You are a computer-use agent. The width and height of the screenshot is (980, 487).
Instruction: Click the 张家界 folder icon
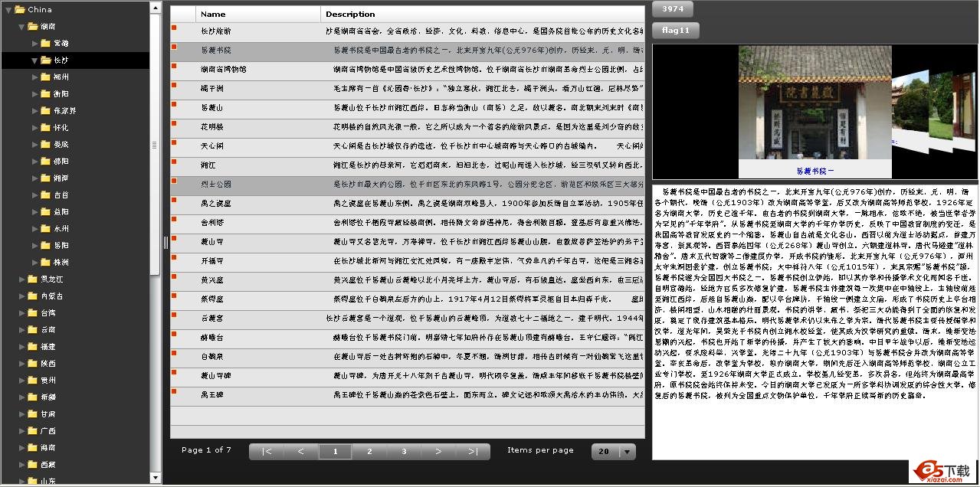(45, 110)
